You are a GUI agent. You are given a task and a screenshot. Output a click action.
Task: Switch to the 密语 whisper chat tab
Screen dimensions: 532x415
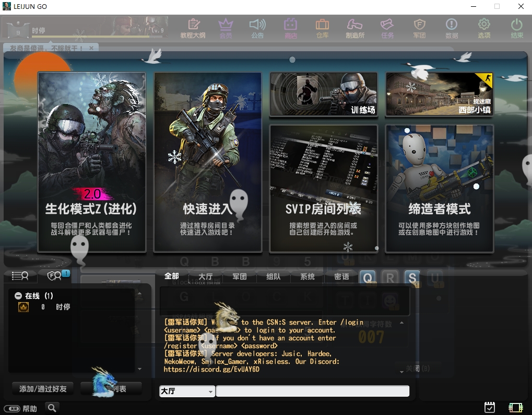[x=340, y=276]
